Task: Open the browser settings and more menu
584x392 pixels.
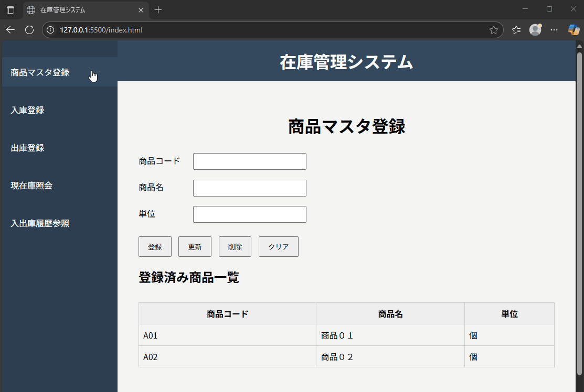Action: point(554,30)
